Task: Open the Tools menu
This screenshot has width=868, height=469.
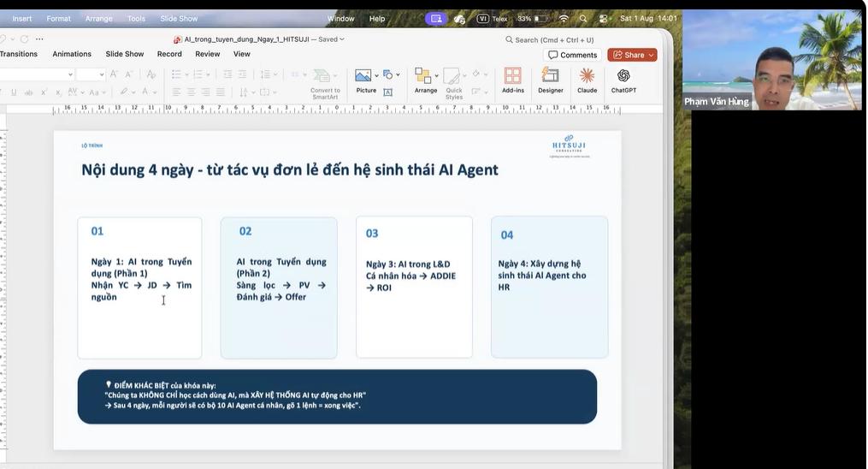Action: point(136,18)
